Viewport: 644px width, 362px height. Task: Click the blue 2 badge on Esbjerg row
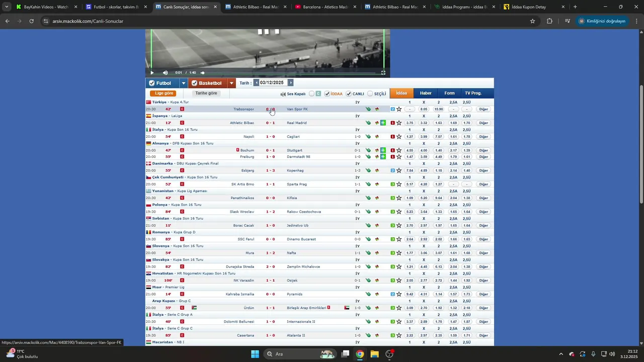(392, 170)
